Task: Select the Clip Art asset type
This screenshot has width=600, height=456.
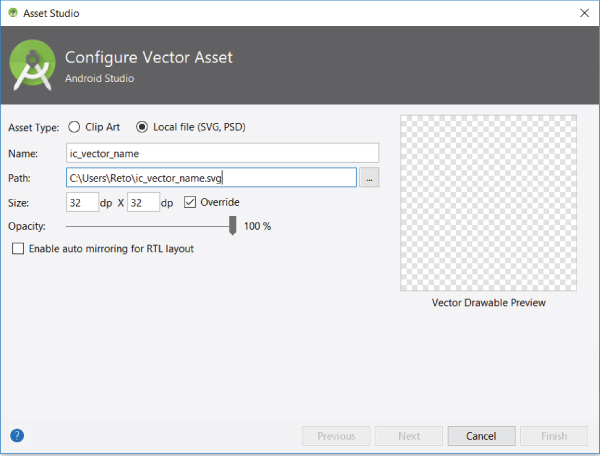Action: (x=75, y=127)
